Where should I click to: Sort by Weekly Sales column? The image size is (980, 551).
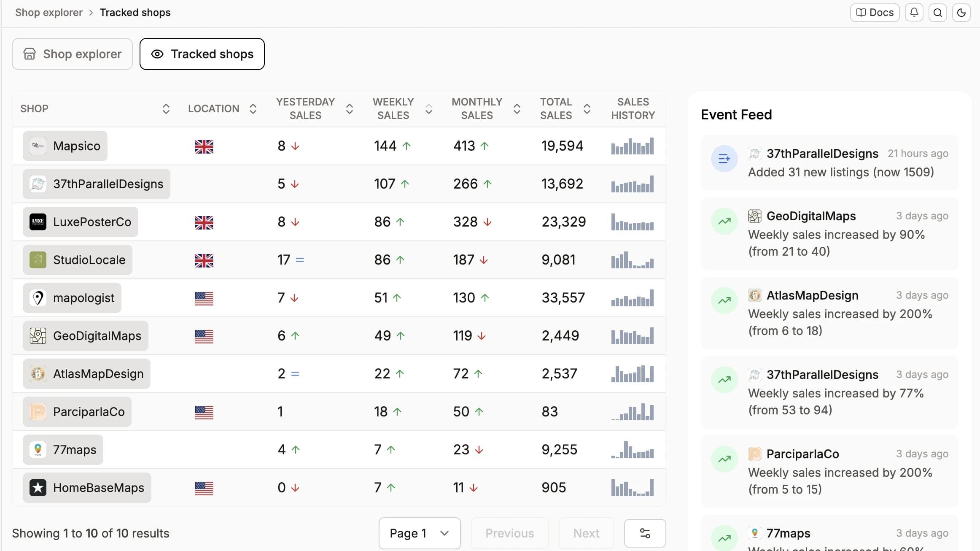429,109
